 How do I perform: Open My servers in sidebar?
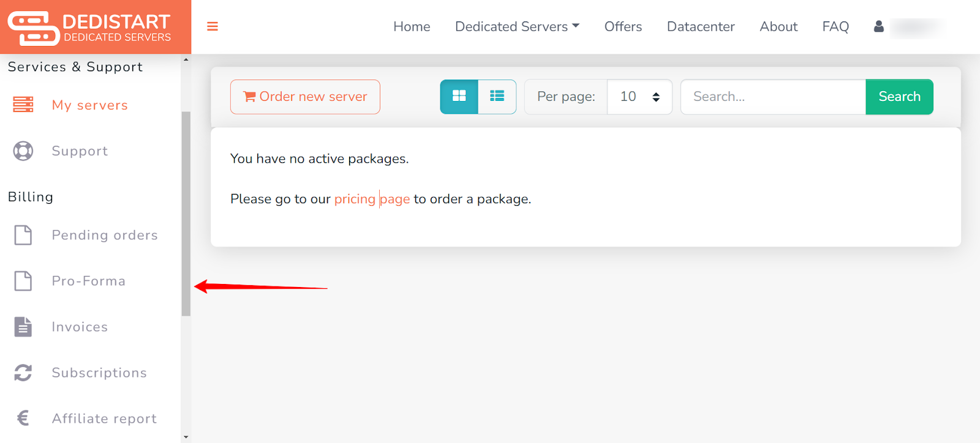coord(89,105)
